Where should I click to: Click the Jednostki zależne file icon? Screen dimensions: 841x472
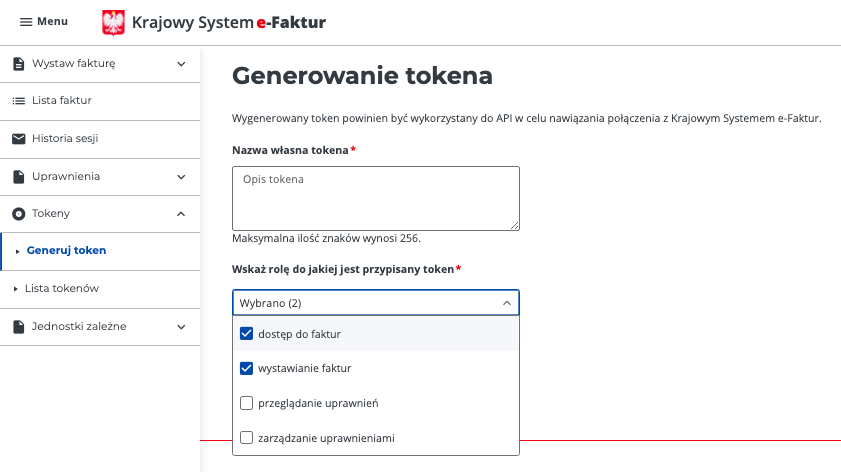click(19, 327)
